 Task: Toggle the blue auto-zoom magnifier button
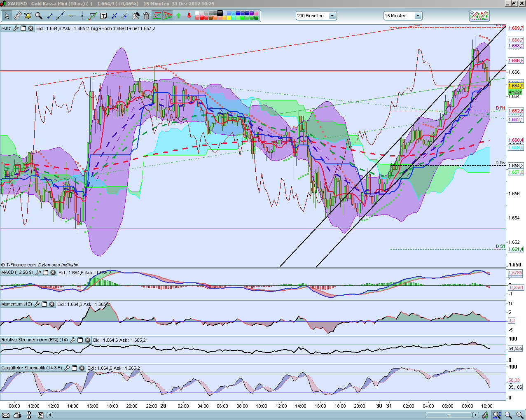(497, 415)
